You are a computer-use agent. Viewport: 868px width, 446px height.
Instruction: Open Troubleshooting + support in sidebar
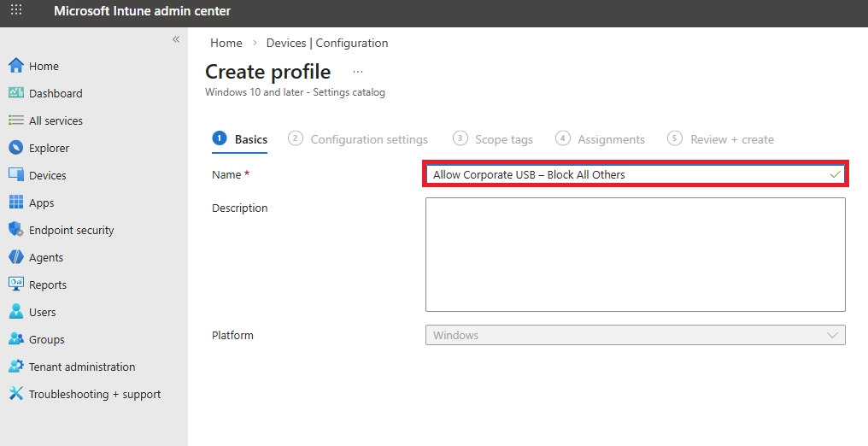pos(94,394)
